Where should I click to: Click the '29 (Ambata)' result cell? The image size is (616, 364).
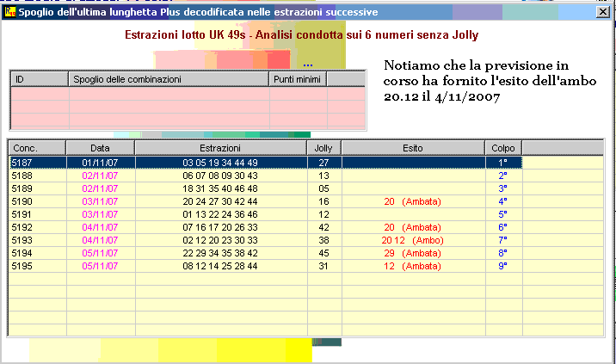(412, 254)
